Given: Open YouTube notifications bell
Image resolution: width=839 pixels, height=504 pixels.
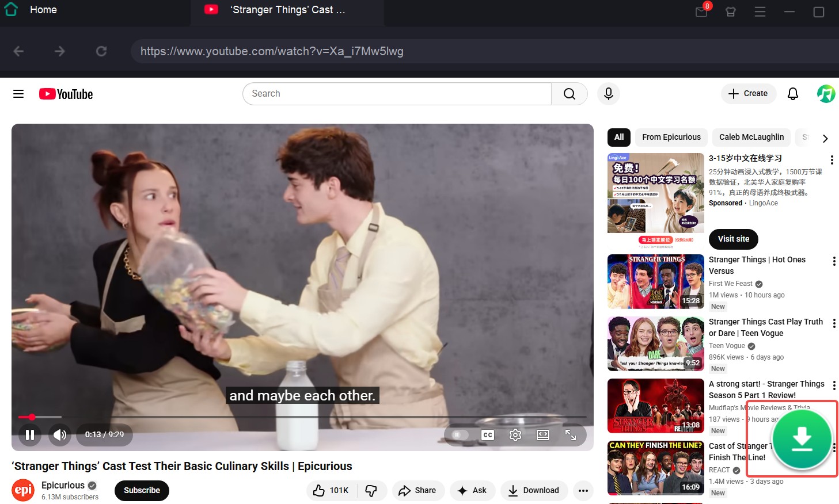Looking at the screenshot, I should tap(793, 94).
